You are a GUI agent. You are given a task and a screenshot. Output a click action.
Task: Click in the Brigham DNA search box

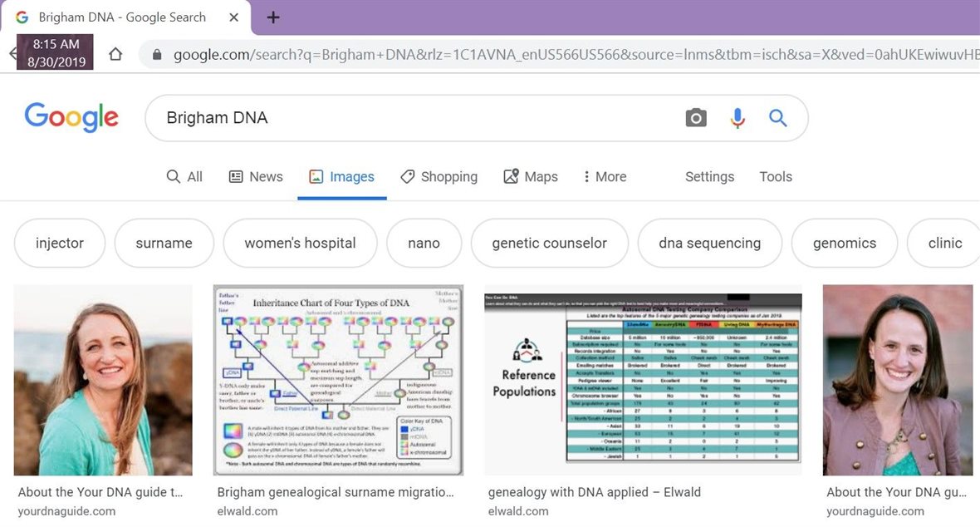pos(415,118)
